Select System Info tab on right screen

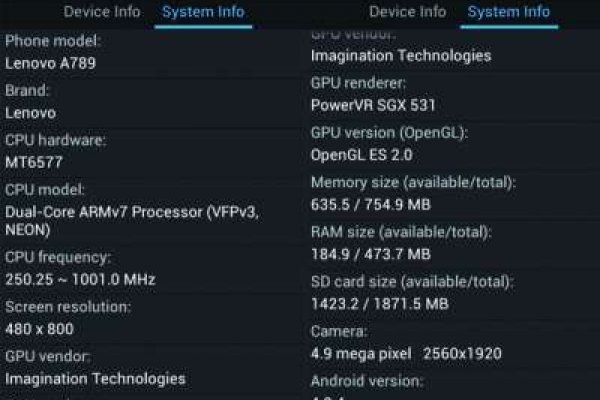tap(510, 12)
